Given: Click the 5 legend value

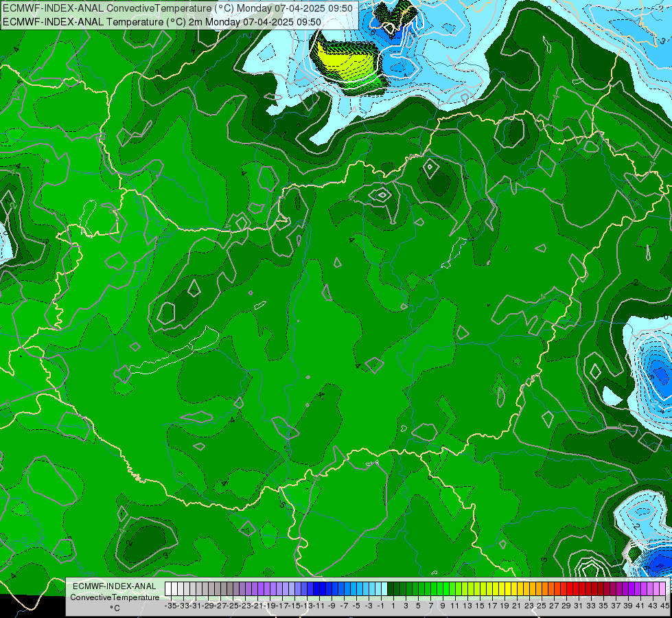Looking at the screenshot, I should [x=418, y=606].
